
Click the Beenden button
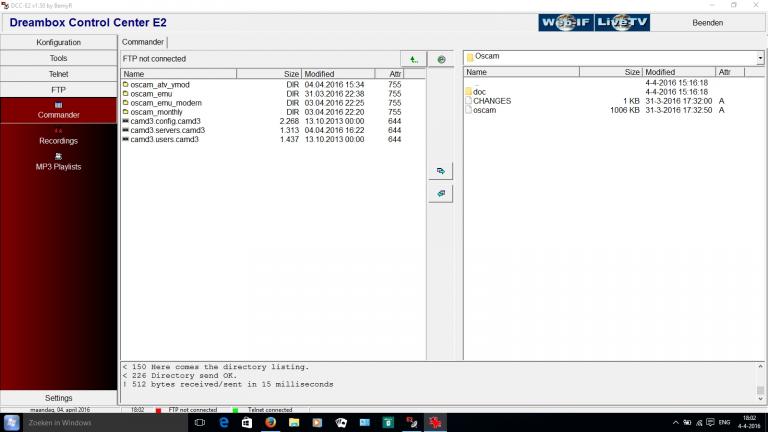707,22
